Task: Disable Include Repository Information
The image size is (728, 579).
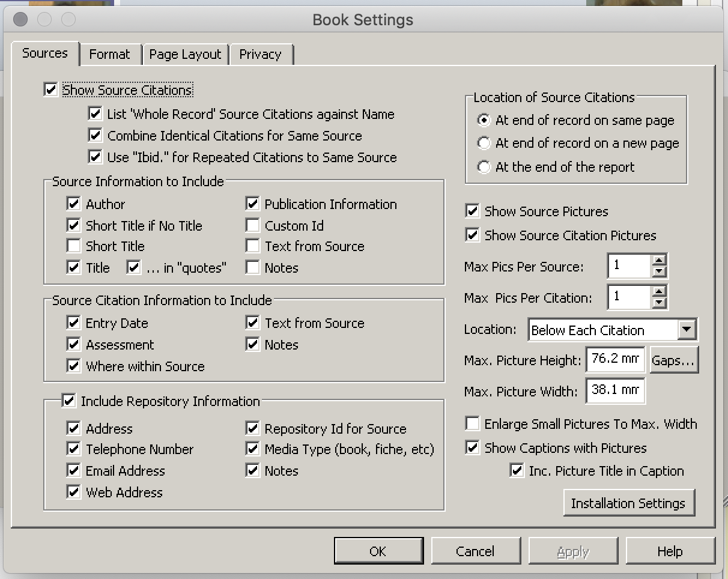Action: 68,401
